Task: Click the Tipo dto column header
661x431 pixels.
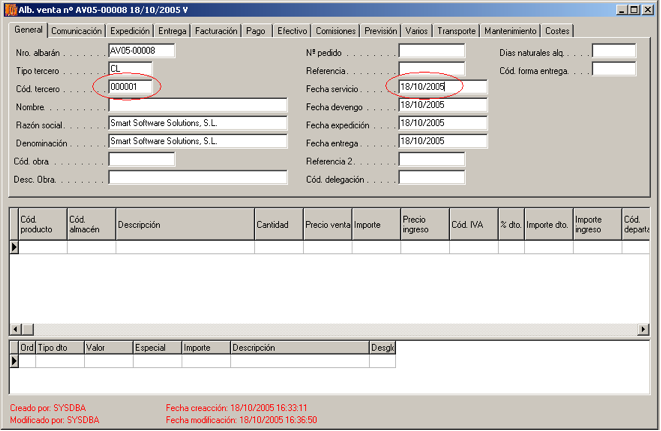Action: click(60, 348)
